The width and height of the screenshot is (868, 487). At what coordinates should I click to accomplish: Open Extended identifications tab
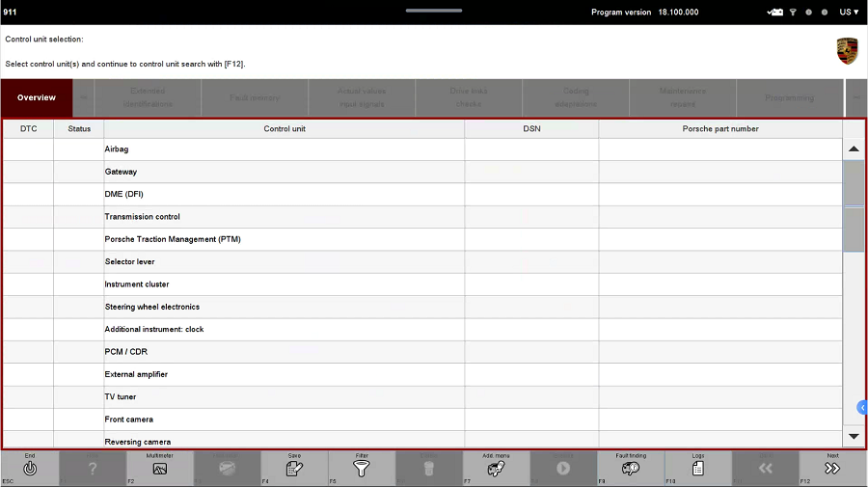tap(148, 98)
